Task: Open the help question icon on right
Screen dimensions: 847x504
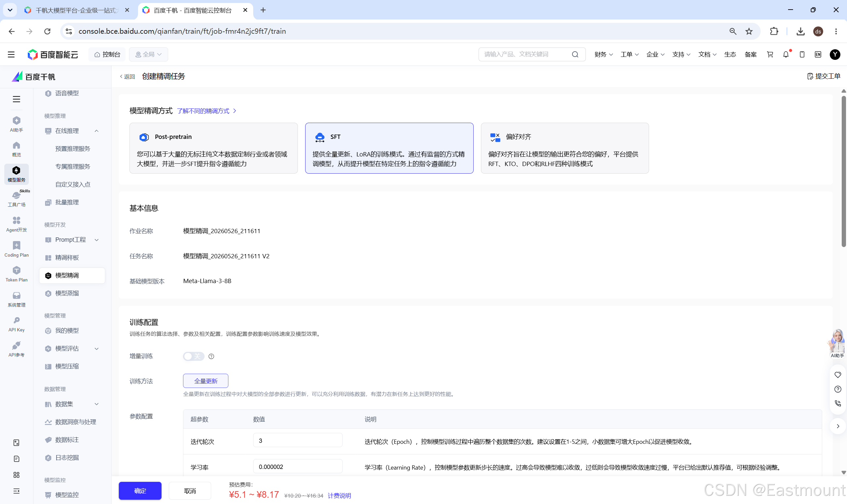Action: [x=837, y=389]
